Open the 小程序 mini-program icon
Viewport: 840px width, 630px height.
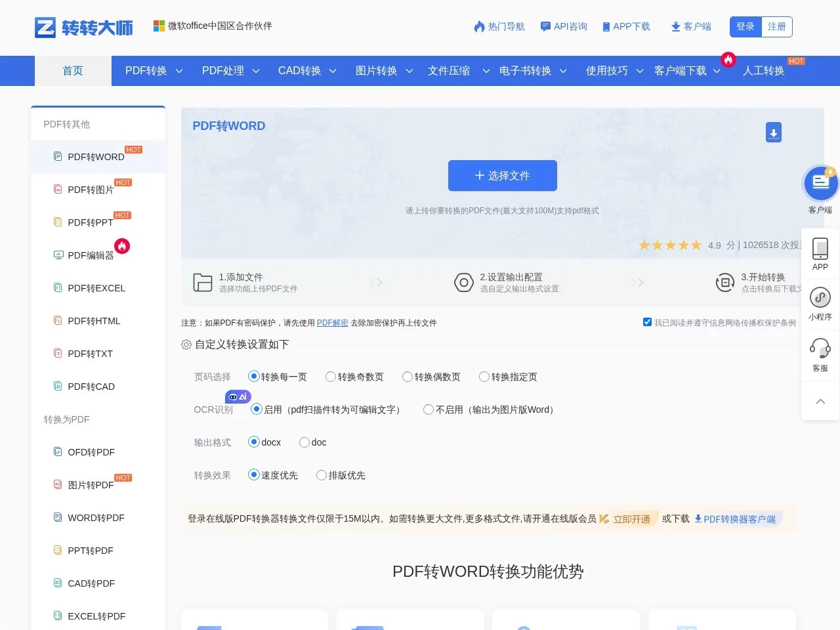(820, 301)
